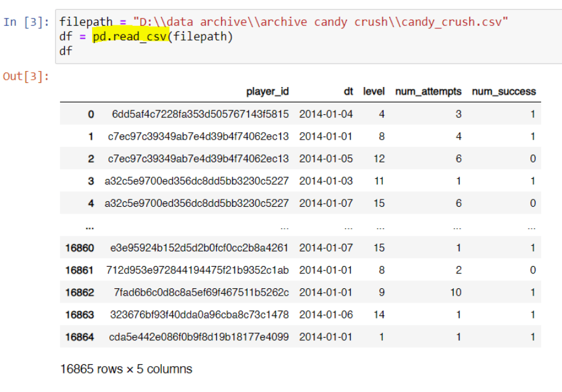Click num_attempts value 10 in row 16862
The width and height of the screenshot is (562, 392).
[455, 293]
